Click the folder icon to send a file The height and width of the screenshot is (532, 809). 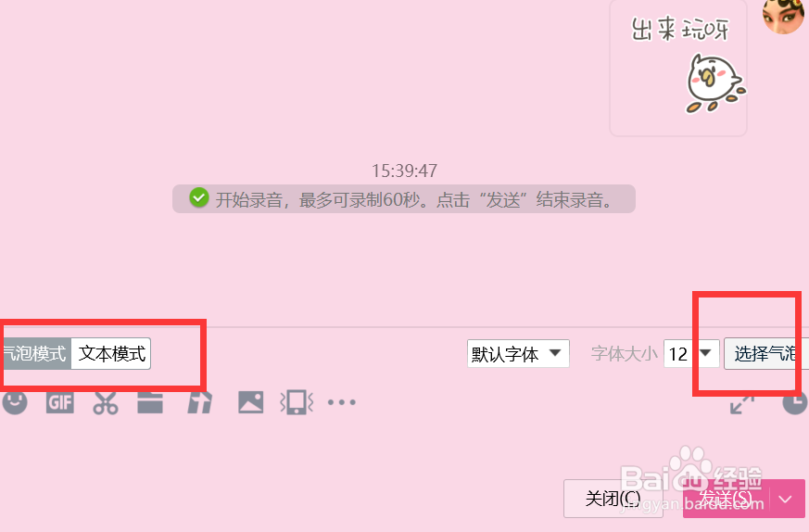(150, 402)
